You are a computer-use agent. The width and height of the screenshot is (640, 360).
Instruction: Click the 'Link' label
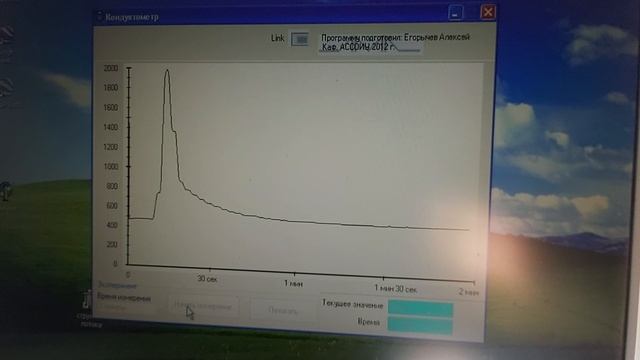(x=278, y=38)
